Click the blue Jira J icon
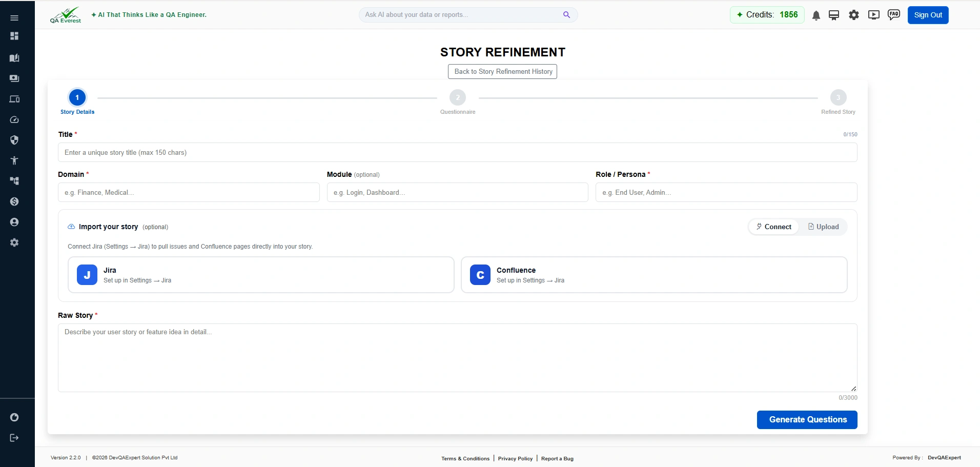This screenshot has height=467, width=980. point(87,275)
